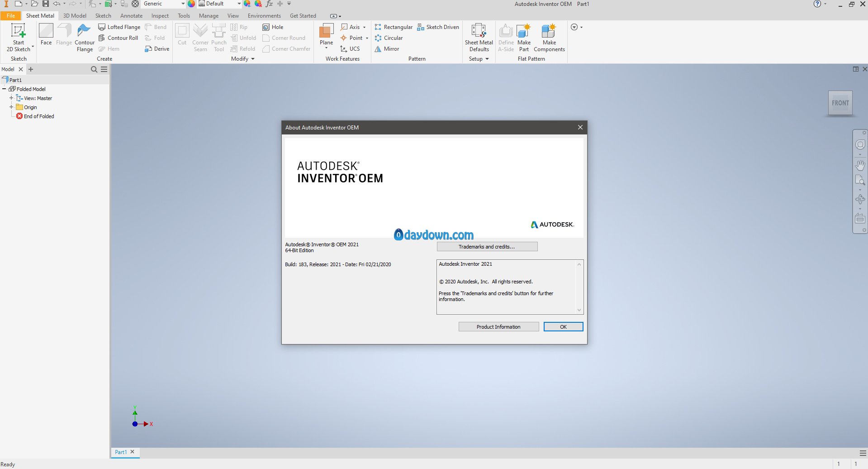Open the Plane dropdown arrow
Screen dimensions: 868x469
click(326, 48)
